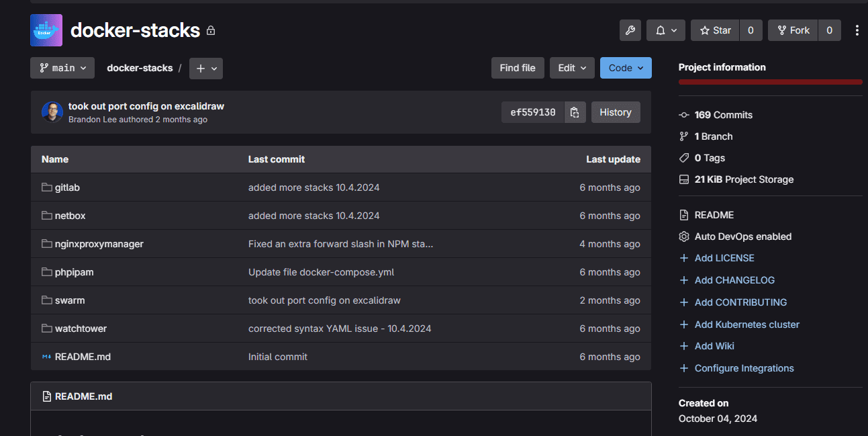Click the docker-stacks project avatar
The image size is (868, 436).
(46, 30)
